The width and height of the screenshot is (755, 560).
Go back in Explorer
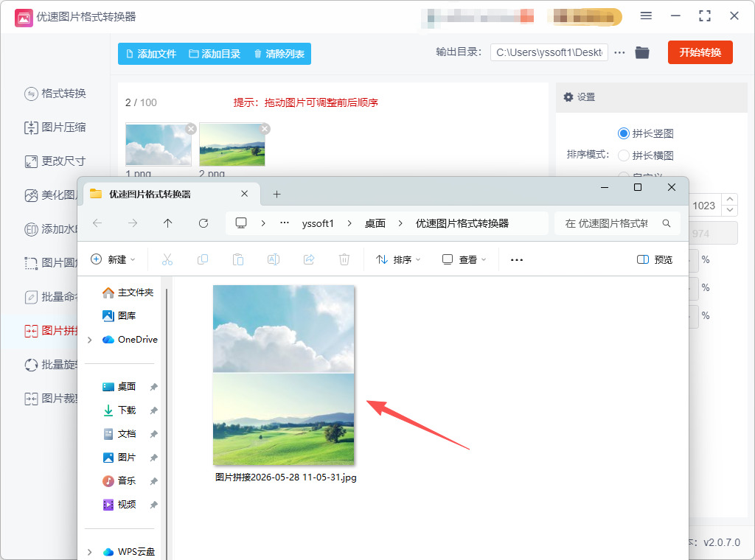(x=97, y=223)
